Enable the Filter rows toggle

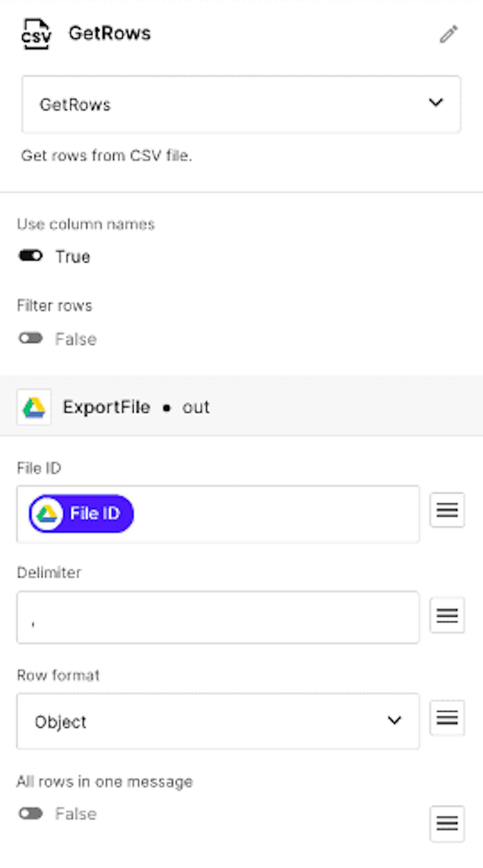coord(31,338)
